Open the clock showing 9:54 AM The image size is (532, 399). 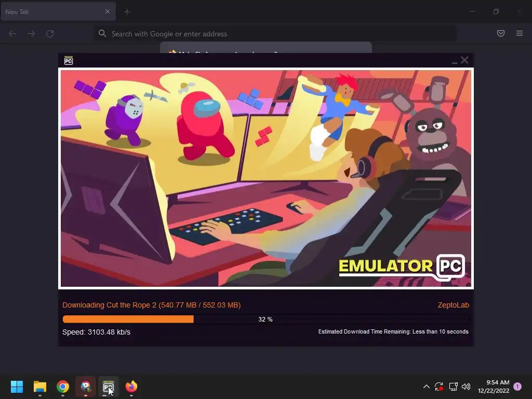click(x=494, y=387)
